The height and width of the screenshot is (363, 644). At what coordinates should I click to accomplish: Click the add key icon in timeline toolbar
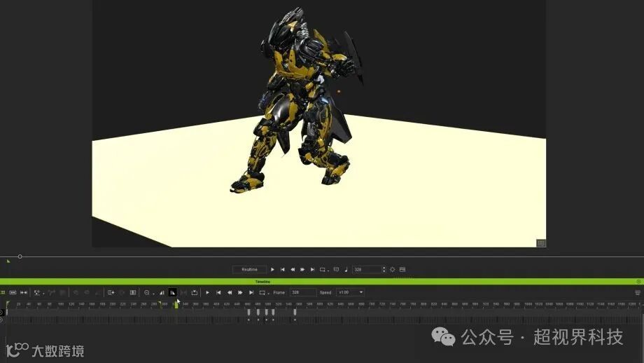[111, 292]
